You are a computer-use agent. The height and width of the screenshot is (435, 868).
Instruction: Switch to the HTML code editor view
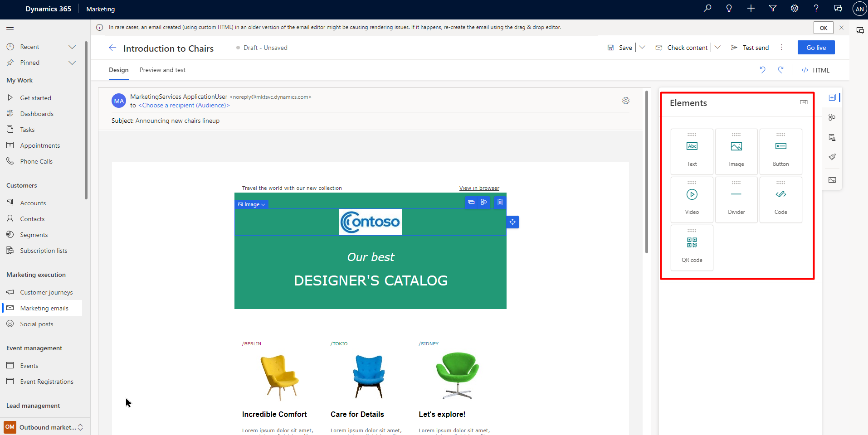click(815, 70)
